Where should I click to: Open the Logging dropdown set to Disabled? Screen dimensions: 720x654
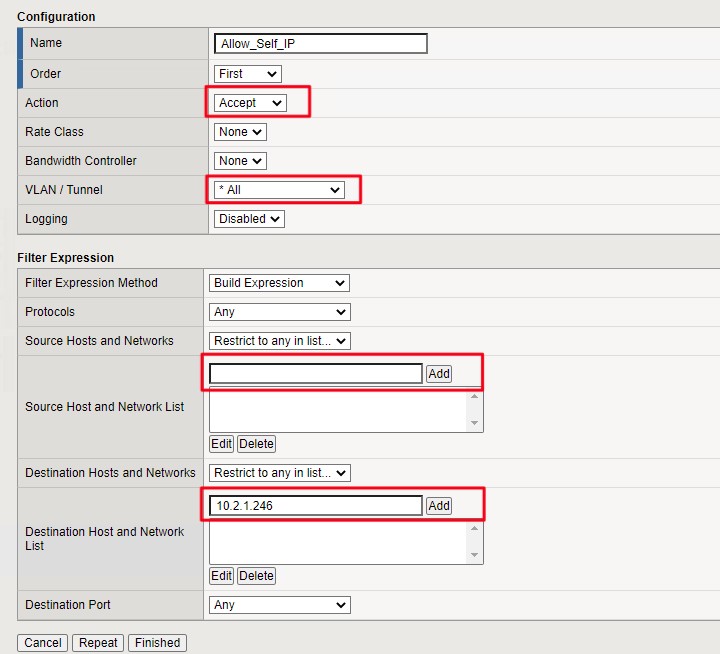pos(249,219)
